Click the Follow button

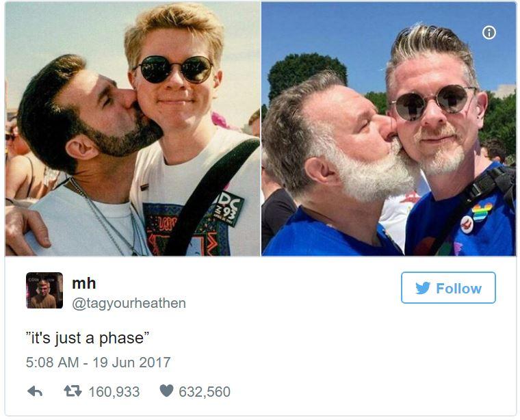(x=448, y=288)
